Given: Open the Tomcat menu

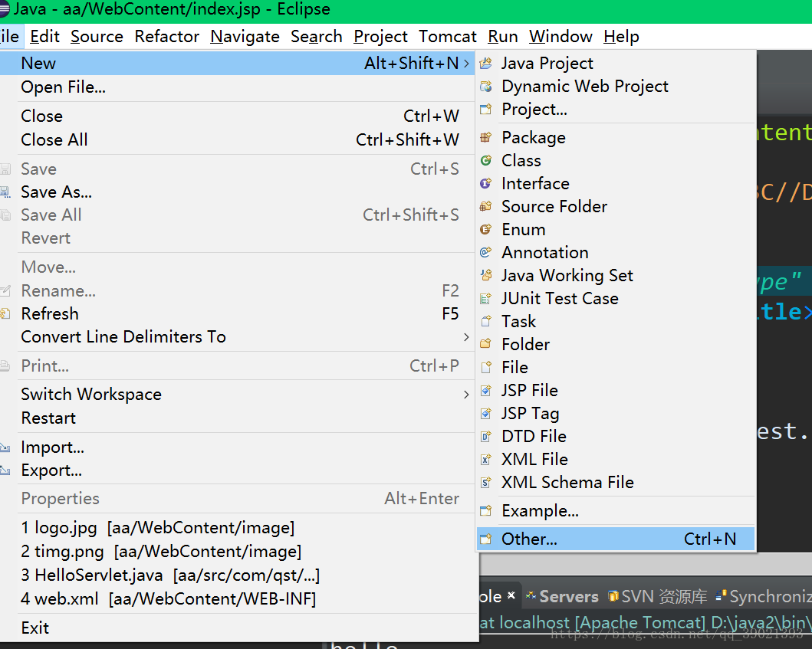Looking at the screenshot, I should (448, 37).
